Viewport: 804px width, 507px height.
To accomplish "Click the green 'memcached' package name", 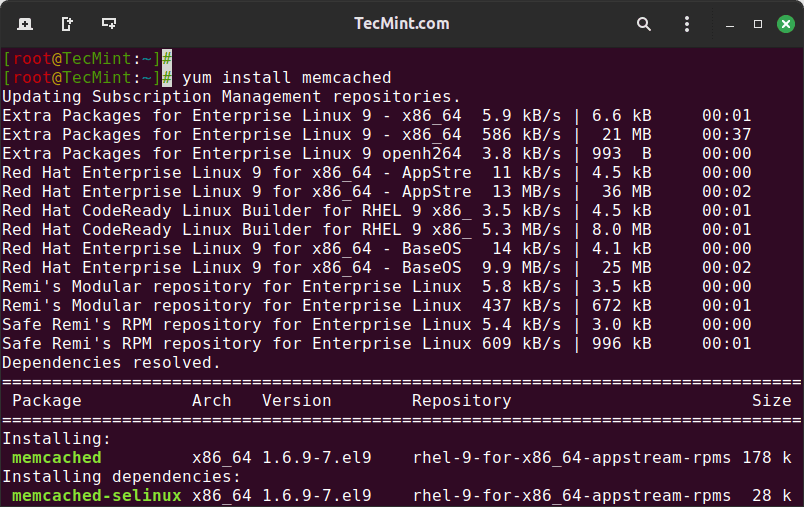I will coord(56,458).
